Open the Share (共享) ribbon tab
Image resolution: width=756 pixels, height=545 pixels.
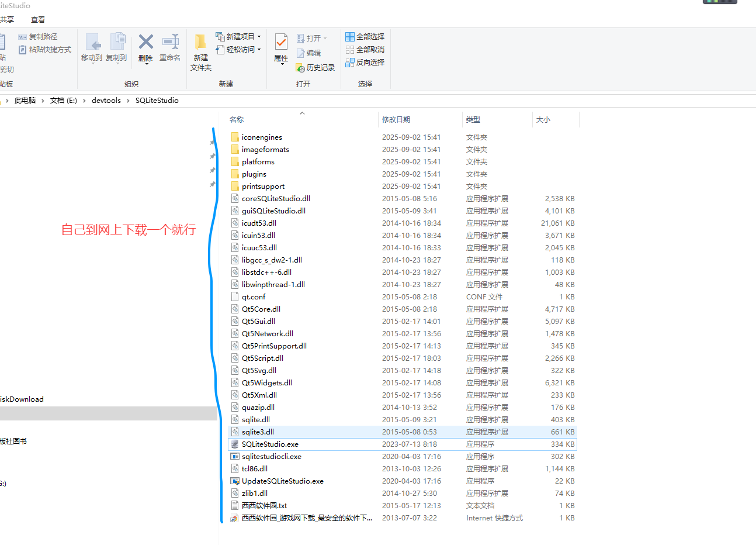coord(6,19)
